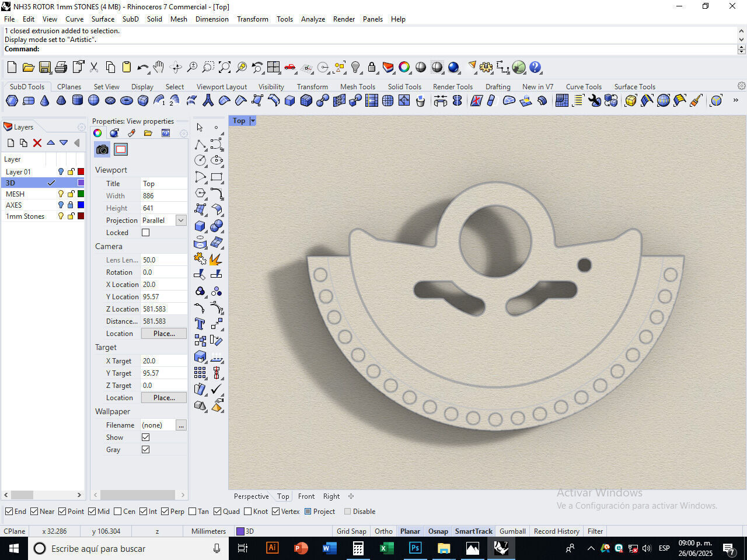
Task: Open the gear Options icon
Action: (486, 68)
